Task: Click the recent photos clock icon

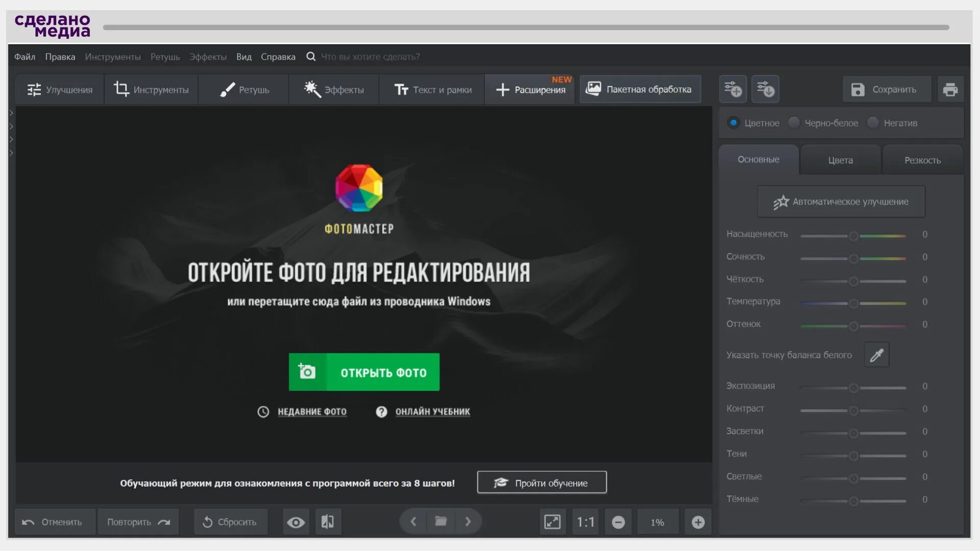Action: pos(263,412)
